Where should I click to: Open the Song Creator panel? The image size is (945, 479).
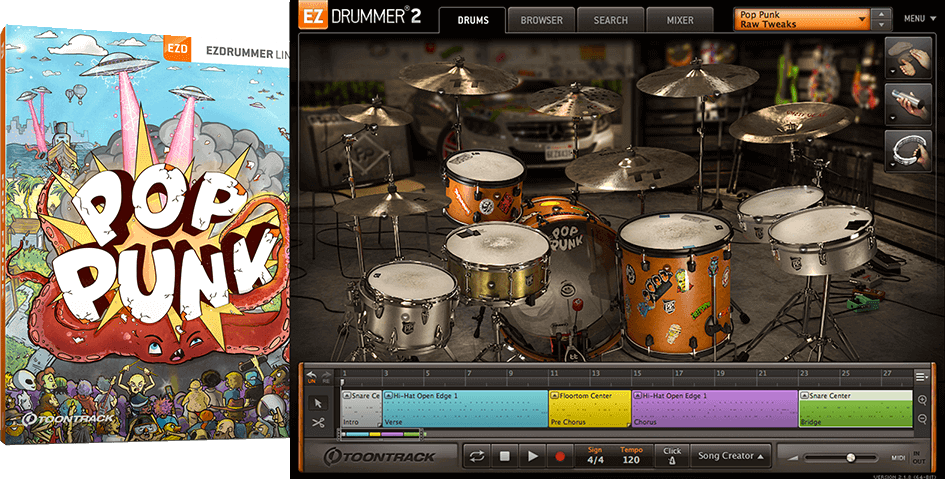(730, 456)
